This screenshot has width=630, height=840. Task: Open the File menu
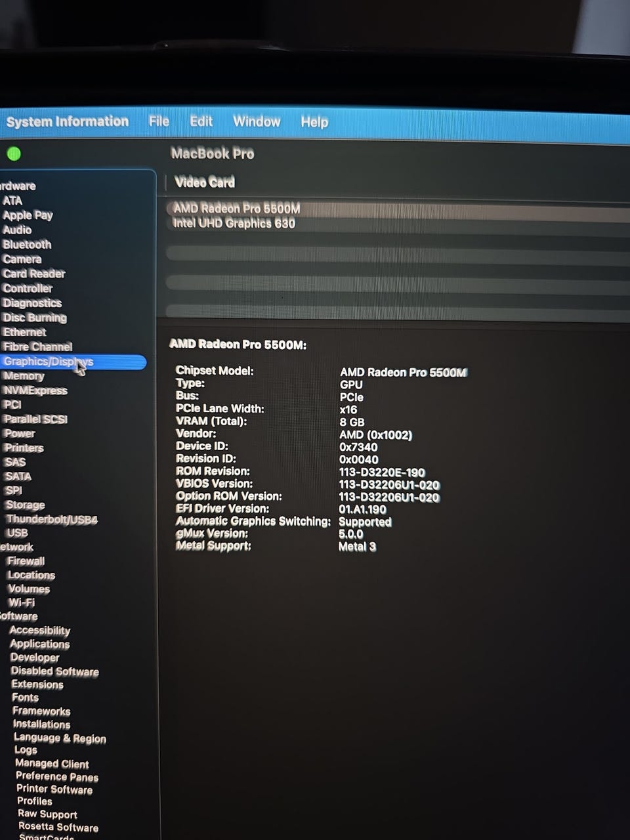159,121
